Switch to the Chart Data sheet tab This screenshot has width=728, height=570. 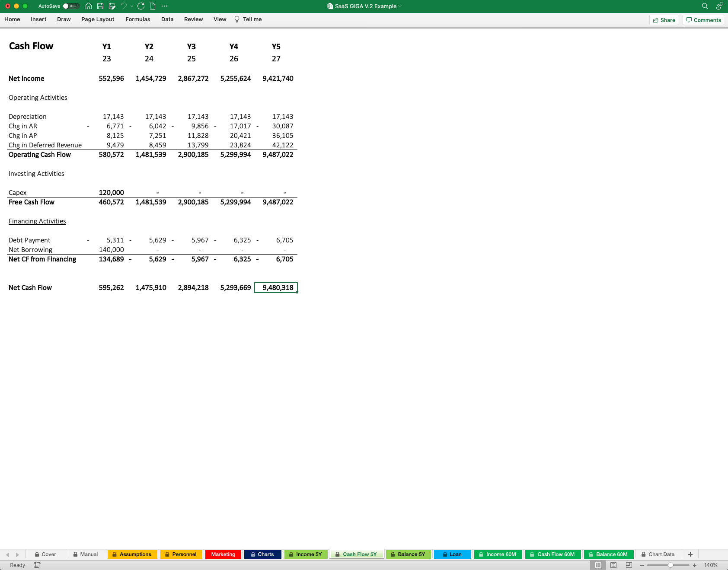[658, 554]
